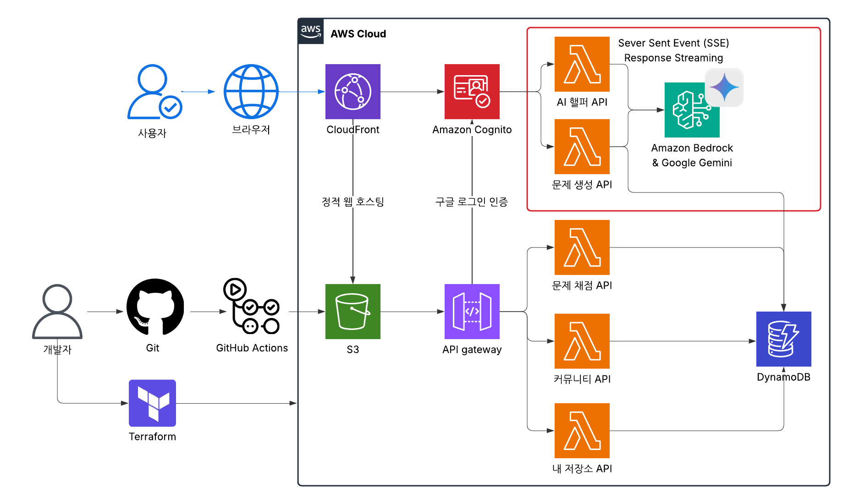Viewport: 848px width, 504px height.
Task: Select the S3 bucket icon
Action: point(353,312)
